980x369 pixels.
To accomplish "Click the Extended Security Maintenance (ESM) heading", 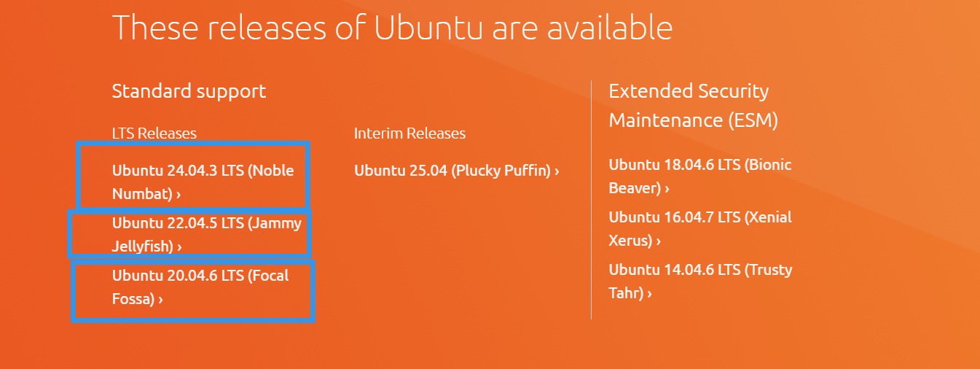I will pos(694,106).
